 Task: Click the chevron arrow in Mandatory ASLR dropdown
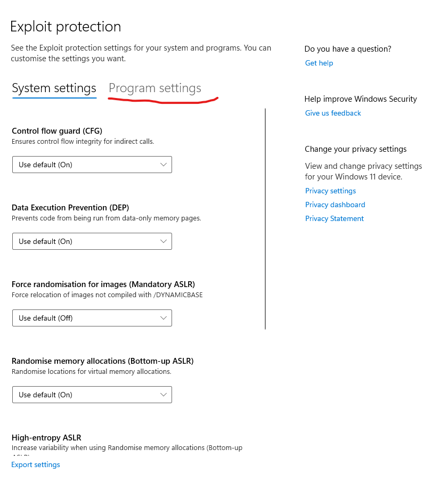pos(164,318)
